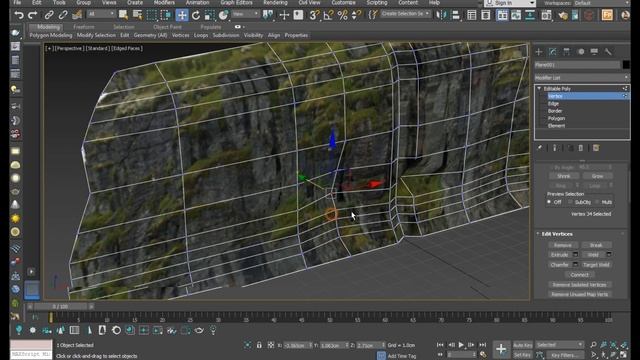Click the Play Animation button
This screenshot has width=640, height=360.
pyautogui.click(x=461, y=345)
